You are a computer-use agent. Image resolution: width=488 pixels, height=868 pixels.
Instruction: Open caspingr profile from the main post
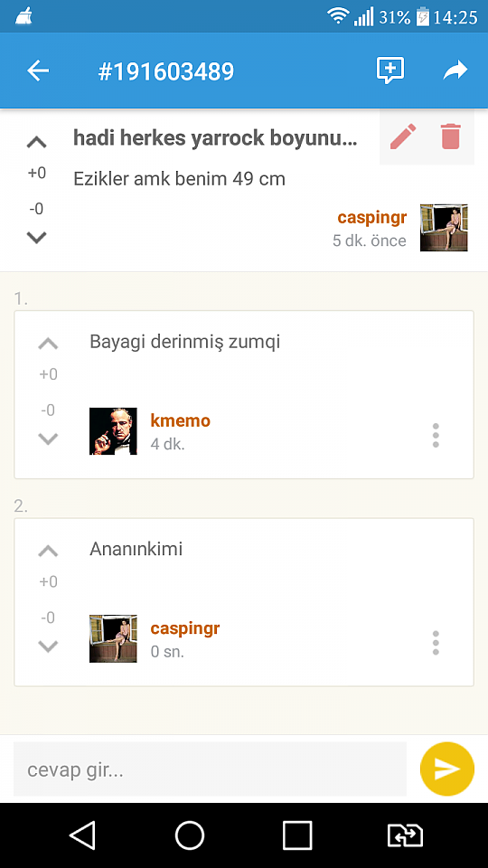[371, 218]
